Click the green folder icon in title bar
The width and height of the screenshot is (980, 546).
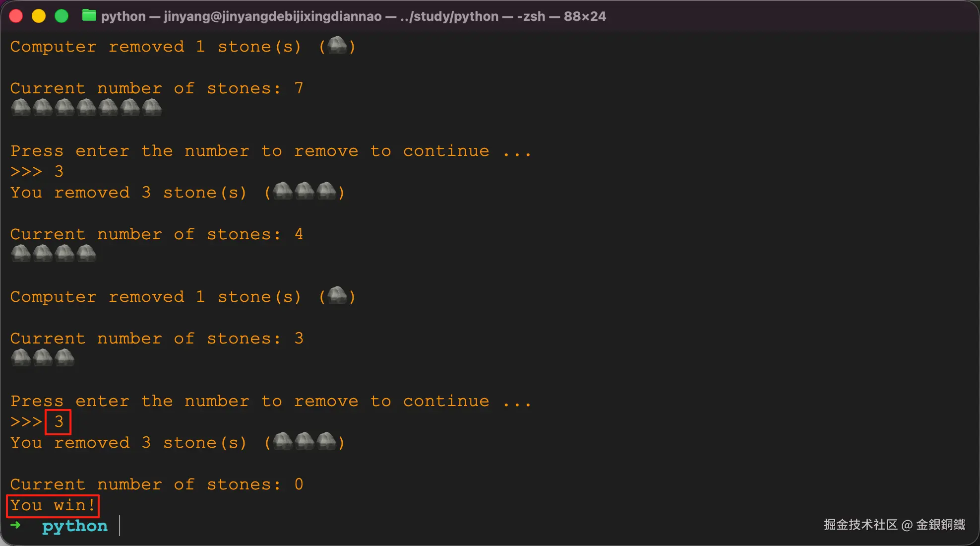(x=89, y=16)
